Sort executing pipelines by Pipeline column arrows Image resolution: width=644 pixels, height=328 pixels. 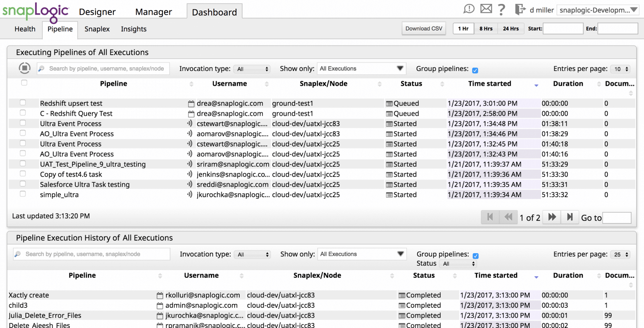pyautogui.click(x=191, y=84)
